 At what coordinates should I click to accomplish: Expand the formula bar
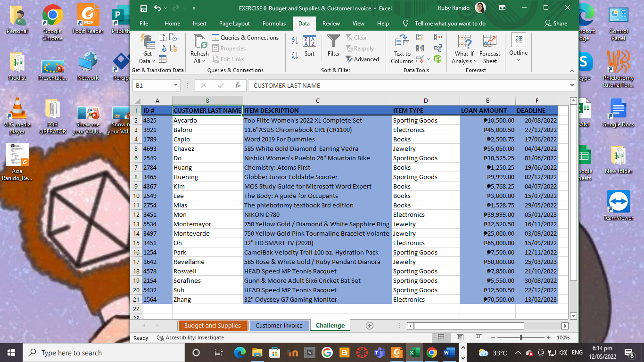572,85
